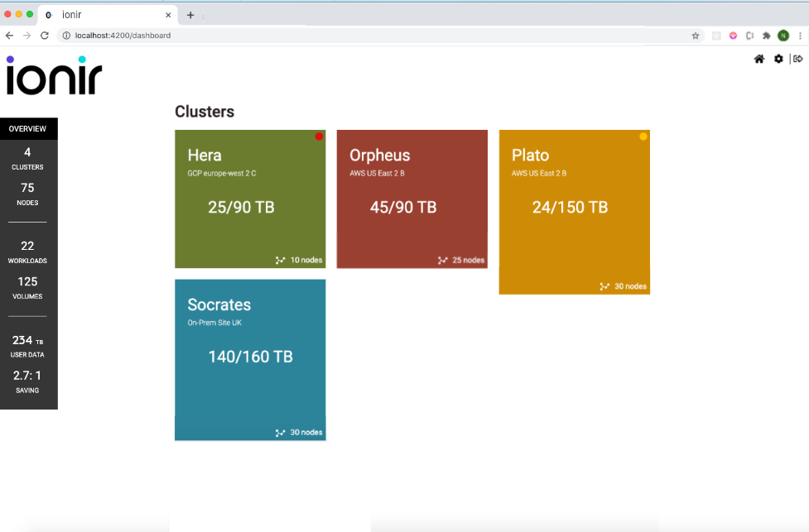Click Hera's 25/90 TB capacity
The image size is (809, 532).
(241, 207)
